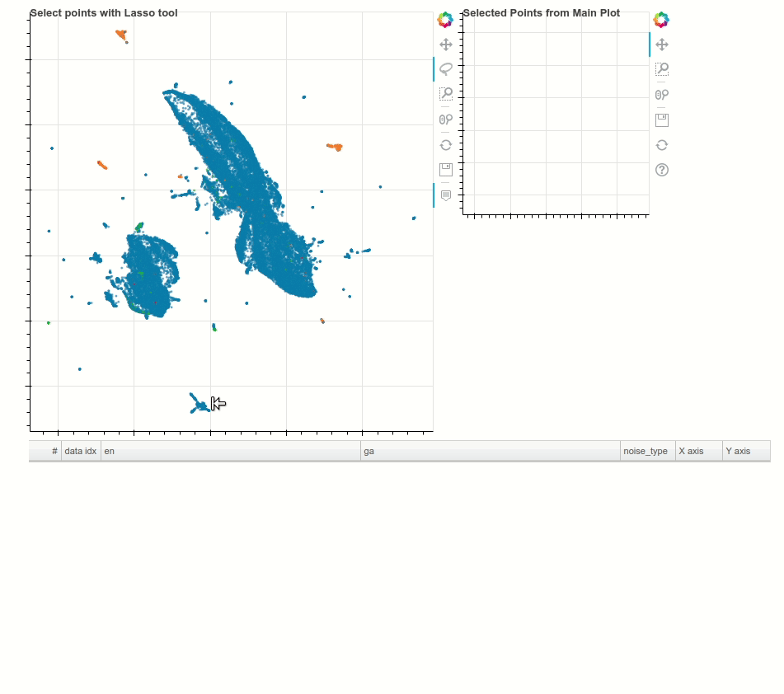Enable Wheel Zoom in Selected Points toolbar
Screen dimensions: 784x694
tap(661, 95)
